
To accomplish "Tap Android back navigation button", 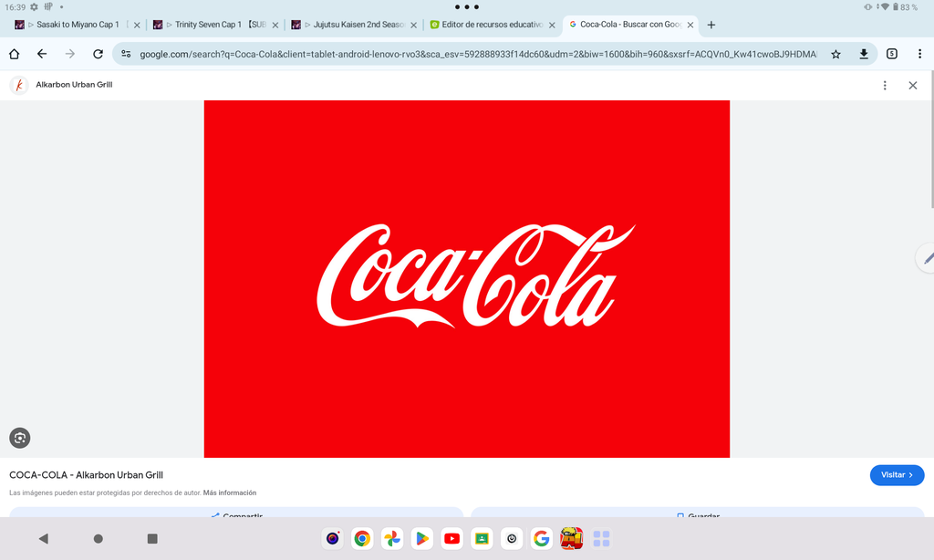I will 43,538.
